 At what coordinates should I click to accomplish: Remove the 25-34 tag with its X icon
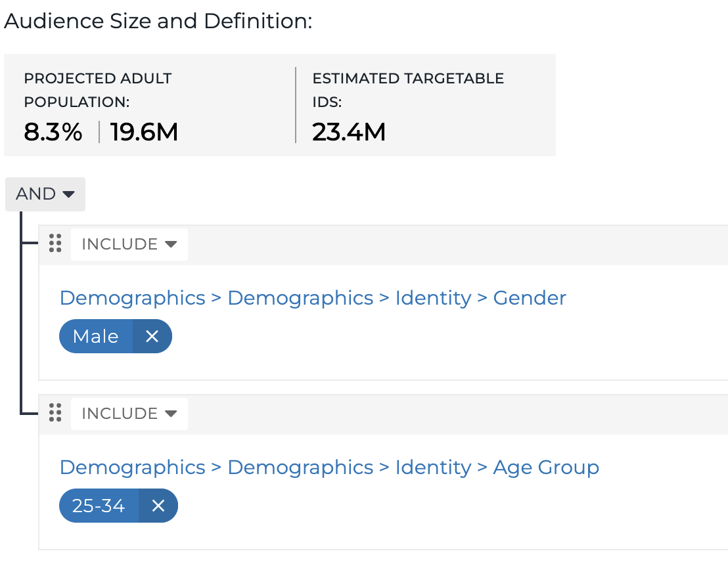(158, 505)
